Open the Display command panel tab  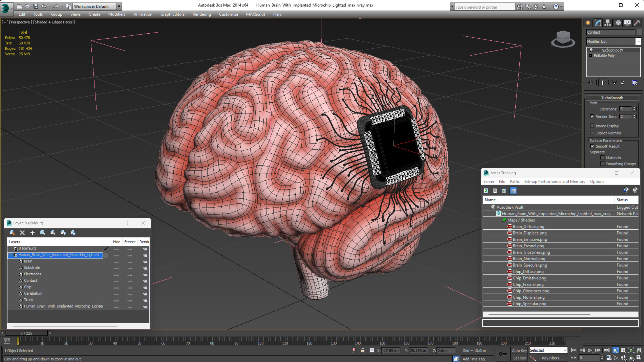(627, 23)
